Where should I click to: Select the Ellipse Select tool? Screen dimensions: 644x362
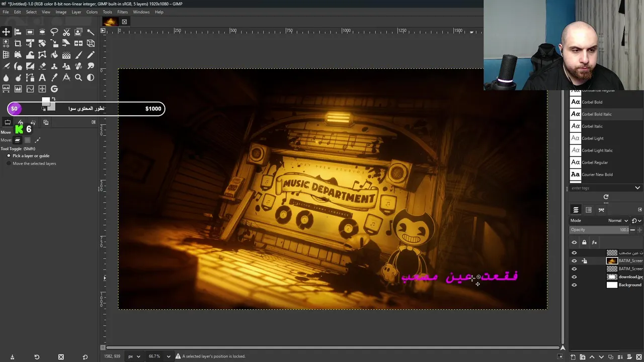[x=42, y=32]
